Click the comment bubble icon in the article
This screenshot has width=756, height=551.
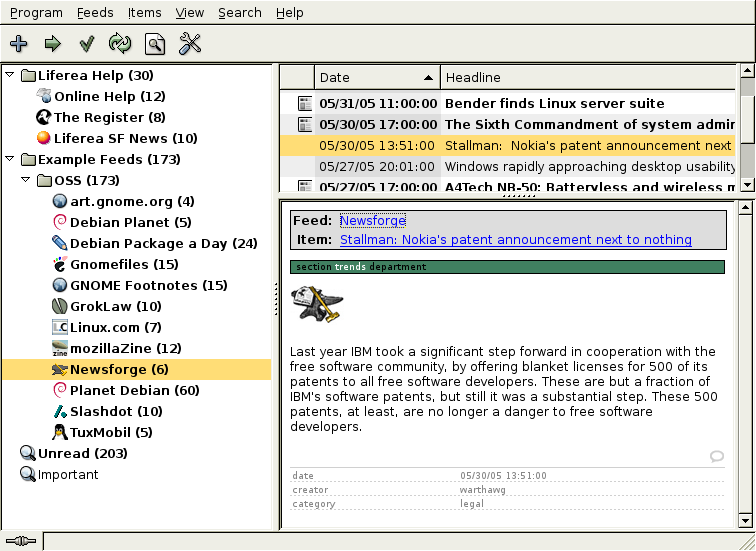click(x=716, y=456)
